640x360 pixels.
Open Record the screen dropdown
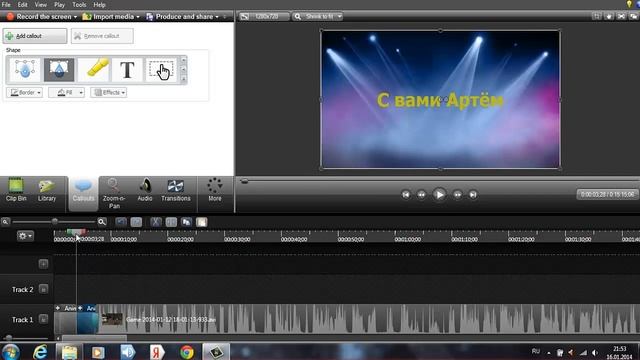[x=42, y=17]
